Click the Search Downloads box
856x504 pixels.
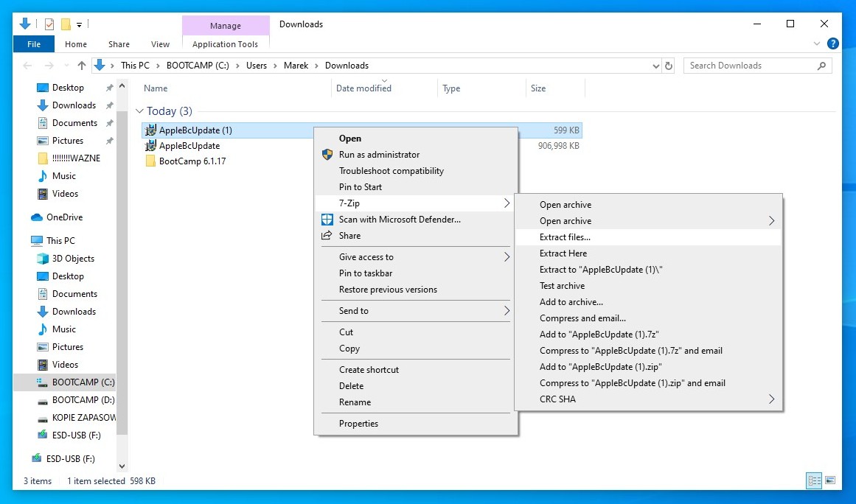click(758, 66)
